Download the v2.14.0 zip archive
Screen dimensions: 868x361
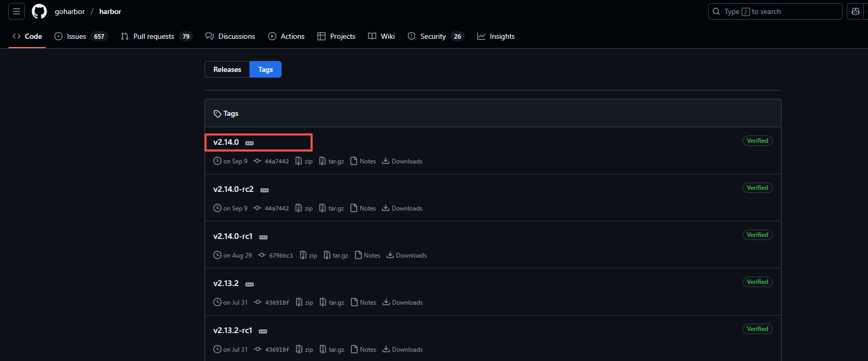click(304, 161)
